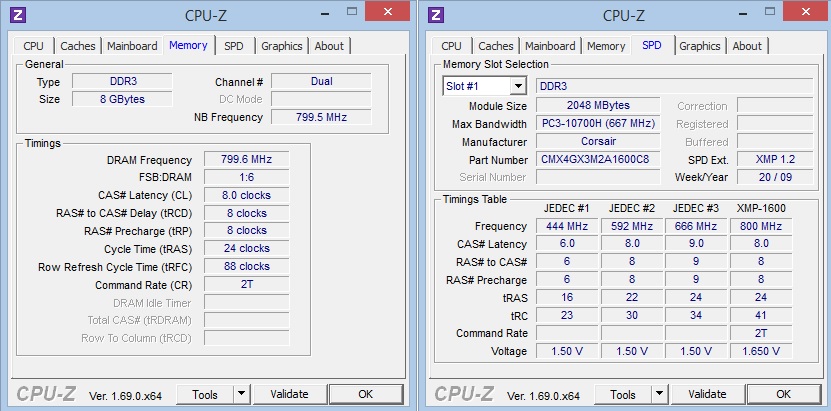Click the Row Refresh Cycle Time 88 clocks
This screenshot has height=411, width=831.
[x=246, y=266]
